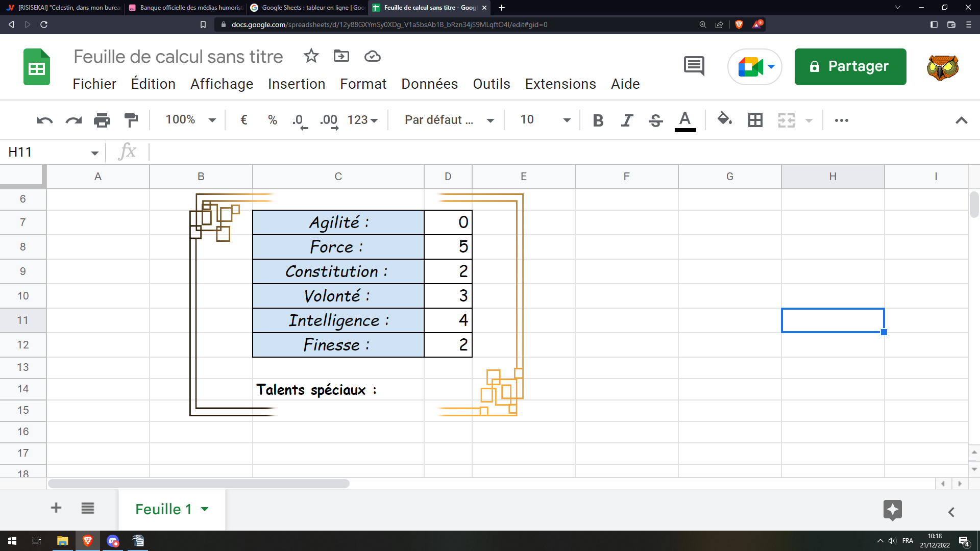Open the Feuille 1 sheet tab
This screenshot has height=551, width=980.
(x=163, y=509)
